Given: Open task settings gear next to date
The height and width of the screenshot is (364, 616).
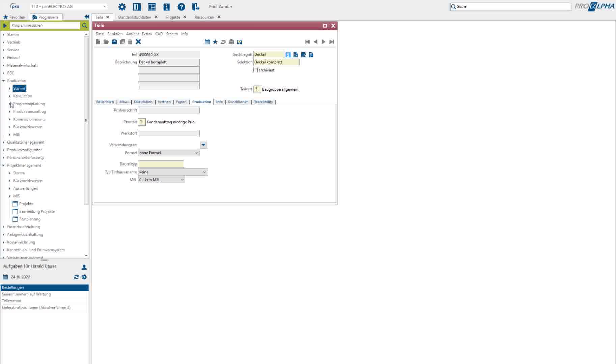Looking at the screenshot, I should [84, 277].
